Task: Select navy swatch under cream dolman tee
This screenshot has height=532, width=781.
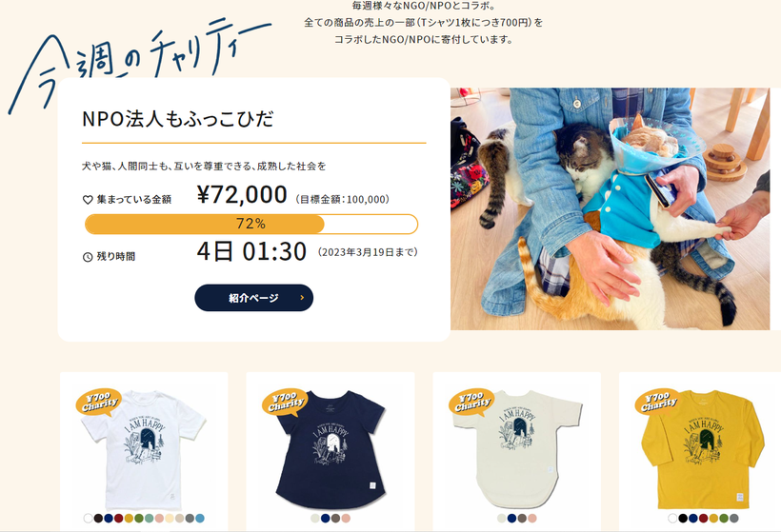Action: (x=511, y=518)
